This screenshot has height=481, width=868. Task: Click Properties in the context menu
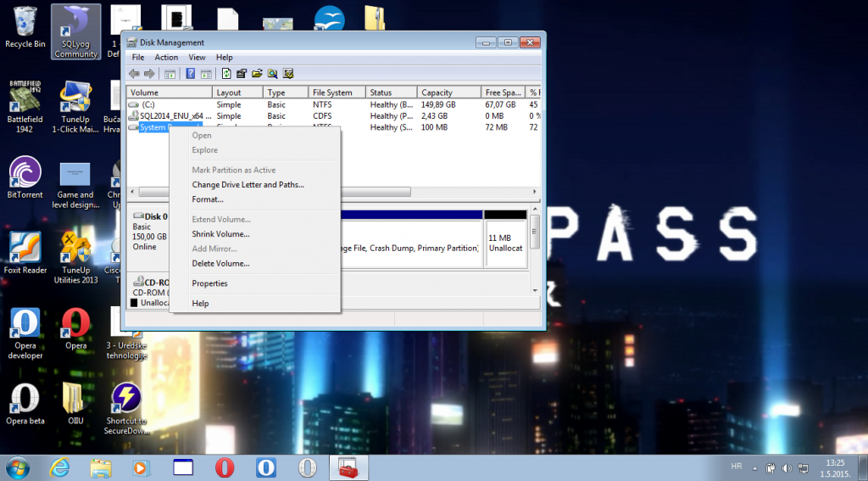(x=209, y=283)
